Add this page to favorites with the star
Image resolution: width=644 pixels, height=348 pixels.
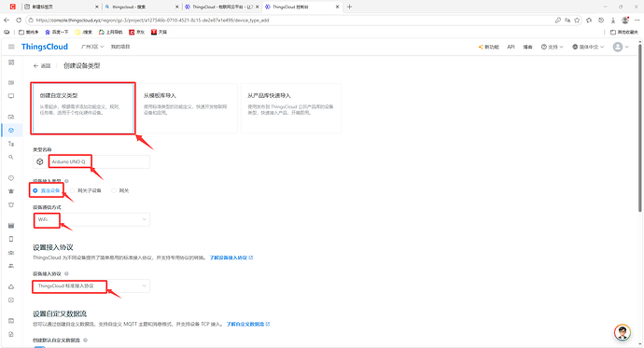577,20
